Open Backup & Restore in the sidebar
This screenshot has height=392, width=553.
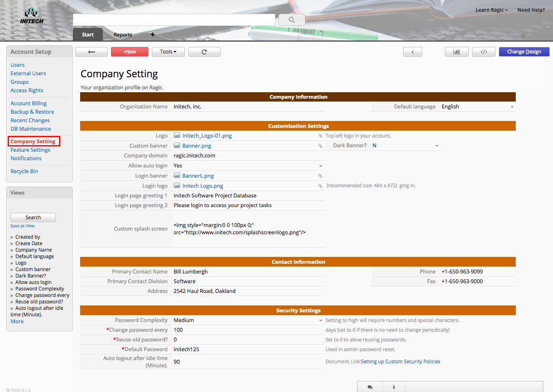32,112
